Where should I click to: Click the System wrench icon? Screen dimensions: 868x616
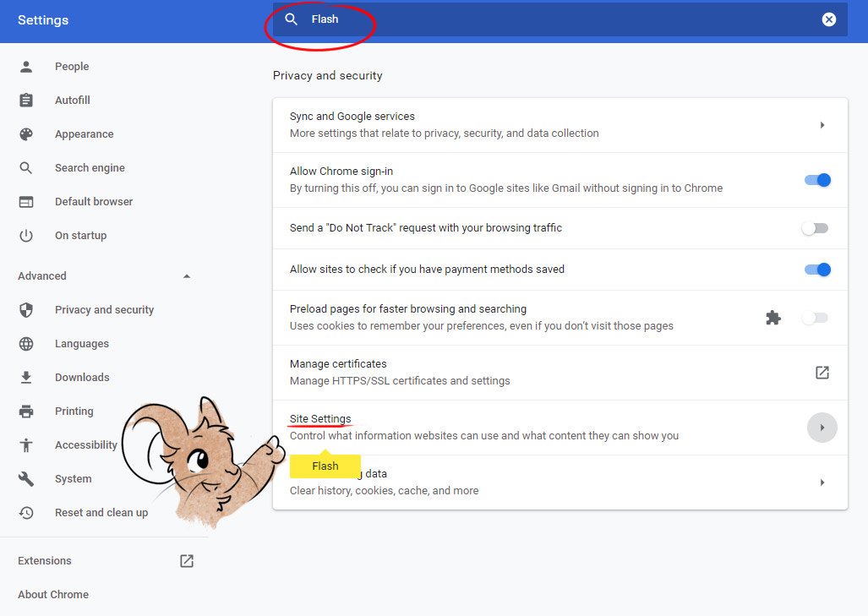26,479
